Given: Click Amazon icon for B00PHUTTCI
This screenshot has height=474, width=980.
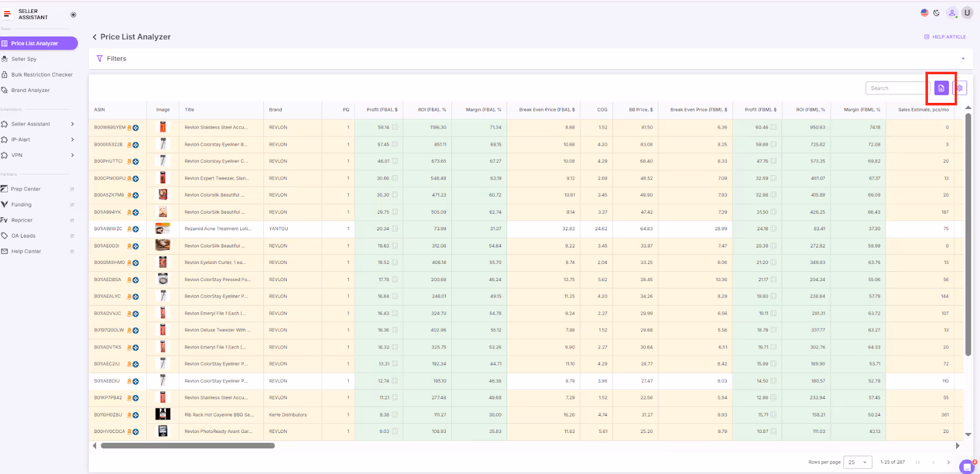Looking at the screenshot, I should [x=129, y=161].
